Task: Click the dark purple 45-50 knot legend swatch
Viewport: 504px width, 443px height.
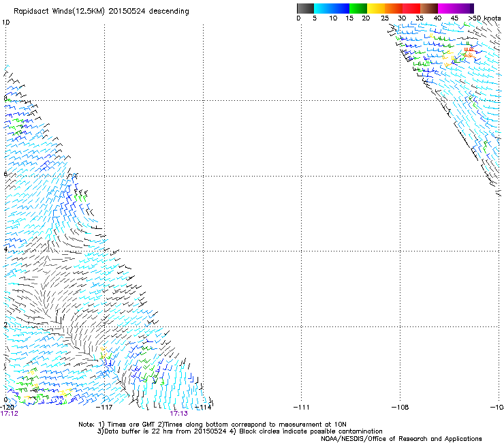Action: click(464, 8)
